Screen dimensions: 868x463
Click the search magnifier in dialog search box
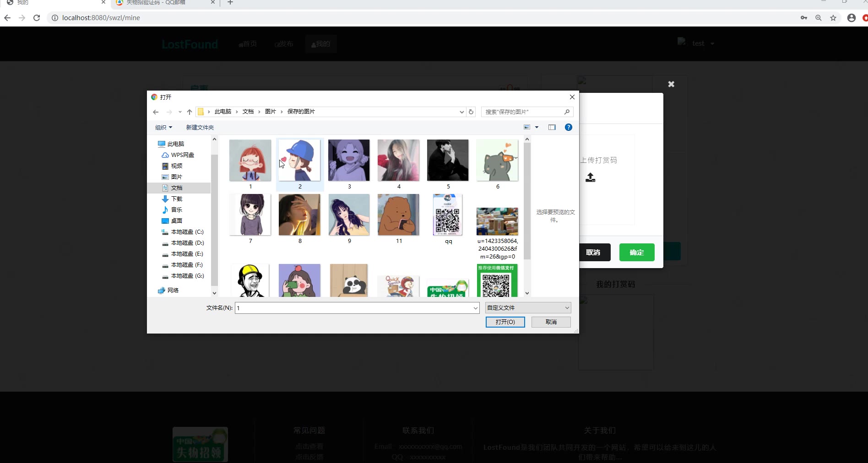tap(567, 112)
